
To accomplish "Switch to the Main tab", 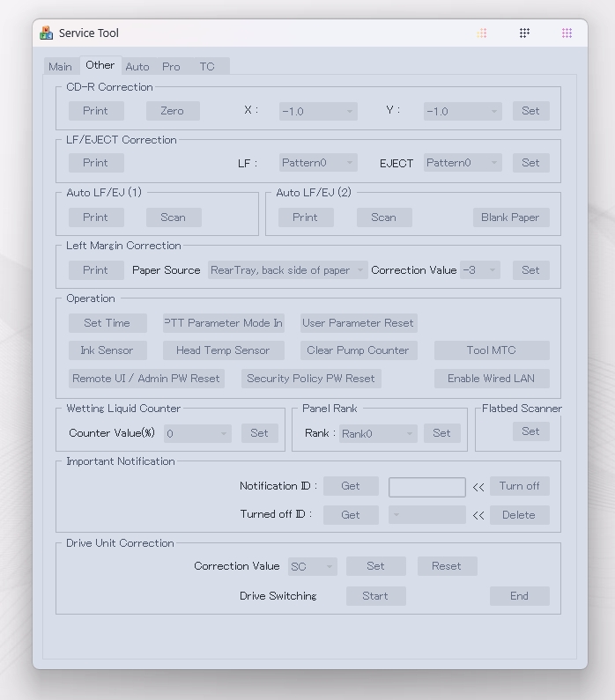I will [60, 67].
